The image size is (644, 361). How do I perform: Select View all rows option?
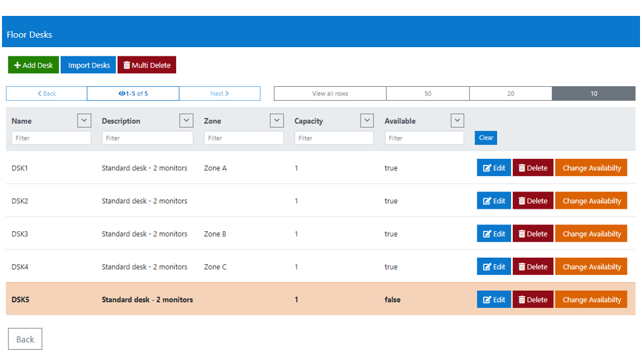coord(330,93)
